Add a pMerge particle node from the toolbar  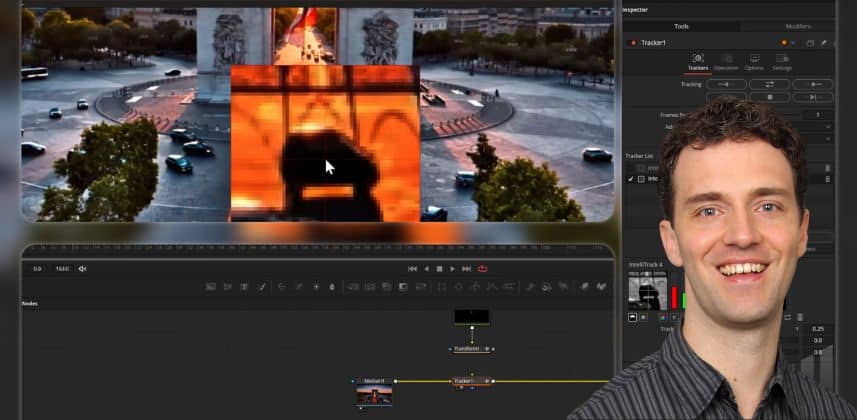548,286
